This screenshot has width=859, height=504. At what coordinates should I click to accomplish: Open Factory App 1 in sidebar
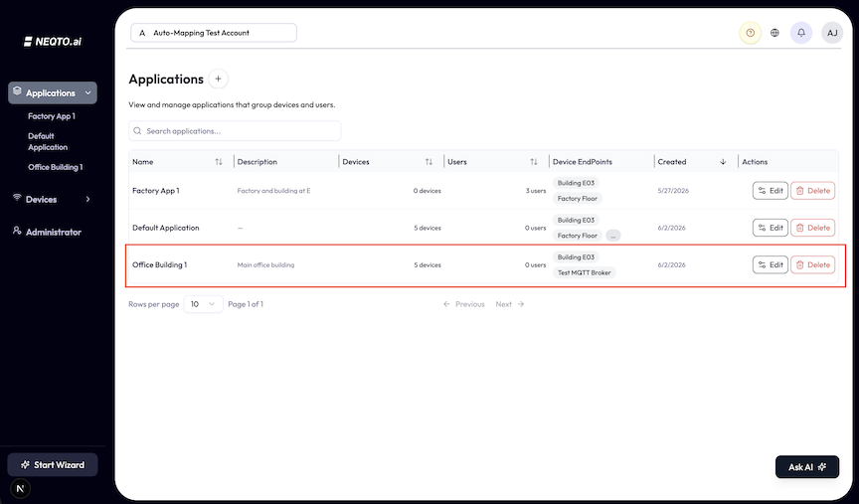click(52, 116)
